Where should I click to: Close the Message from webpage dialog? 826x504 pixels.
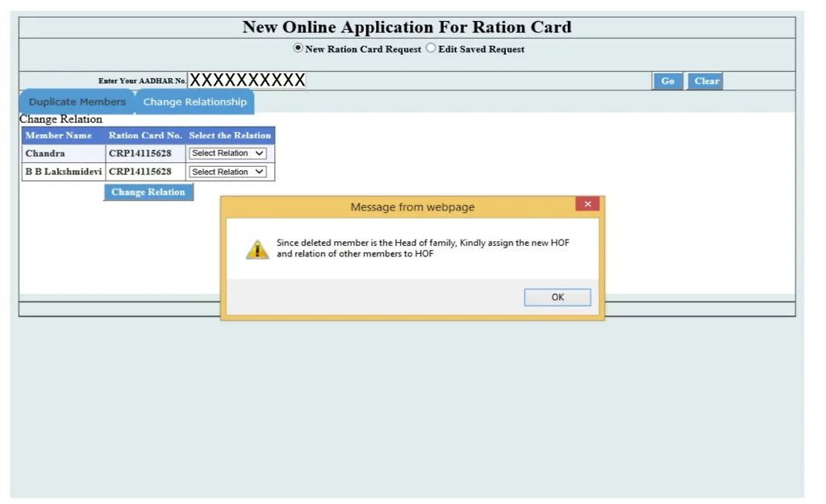pyautogui.click(x=587, y=204)
